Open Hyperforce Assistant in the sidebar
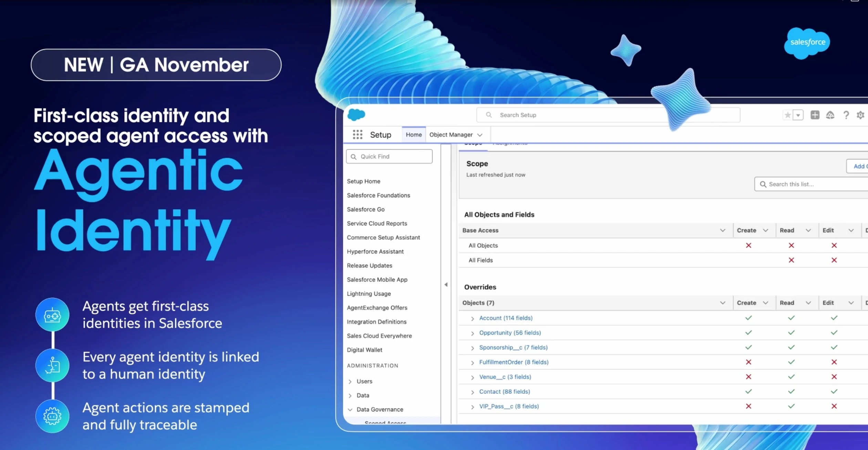The height and width of the screenshot is (450, 868). [x=375, y=252]
